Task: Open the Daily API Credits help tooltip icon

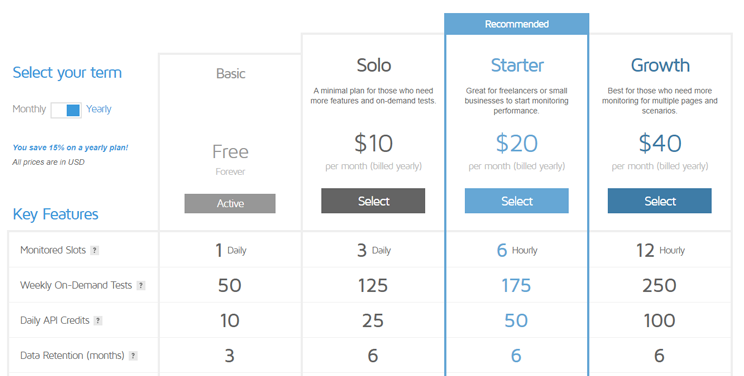Action: coord(98,320)
